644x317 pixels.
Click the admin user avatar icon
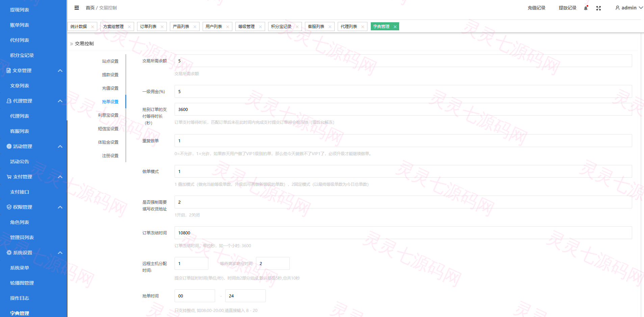617,8
